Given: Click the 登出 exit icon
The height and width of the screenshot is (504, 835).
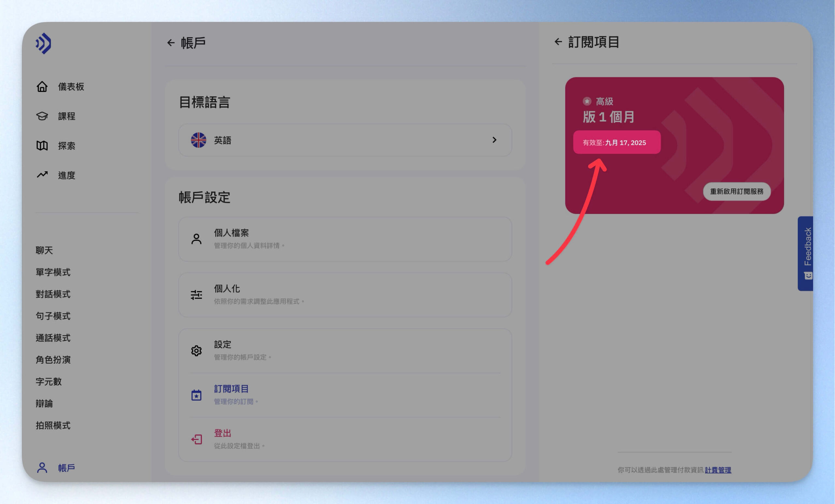Looking at the screenshot, I should coord(196,439).
